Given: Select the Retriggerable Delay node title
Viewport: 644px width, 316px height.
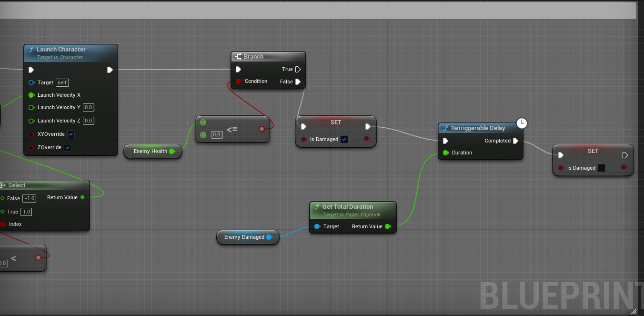Looking at the screenshot, I should (x=478, y=128).
